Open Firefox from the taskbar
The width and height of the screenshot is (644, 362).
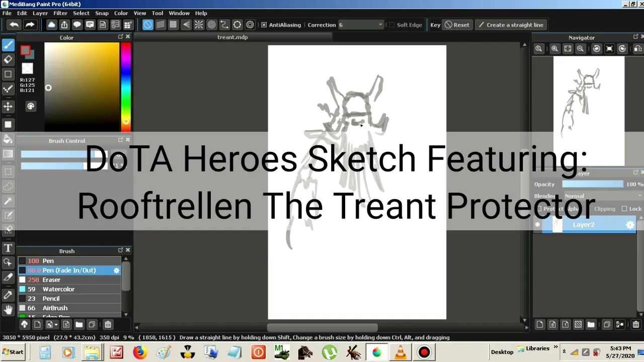pos(139,352)
